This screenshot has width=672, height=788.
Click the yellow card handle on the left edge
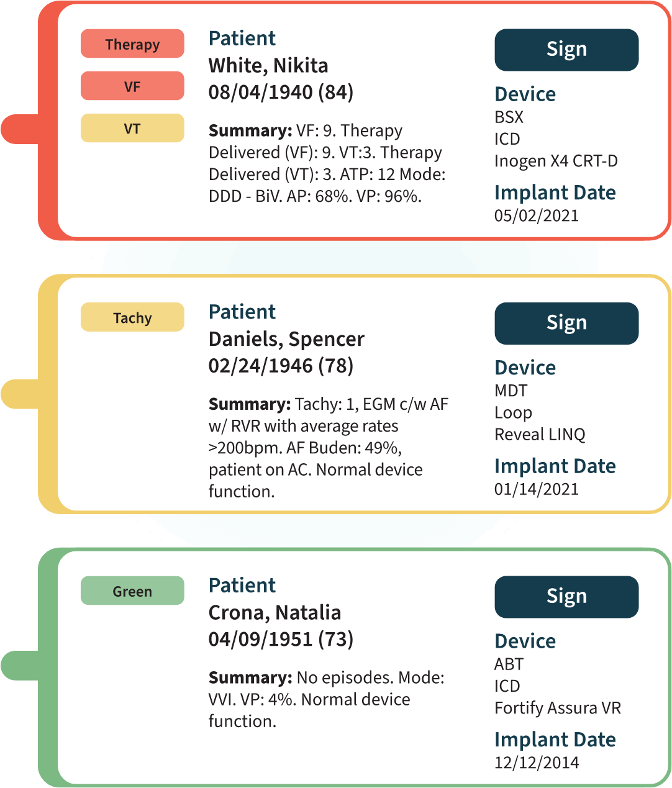pyautogui.click(x=19, y=391)
